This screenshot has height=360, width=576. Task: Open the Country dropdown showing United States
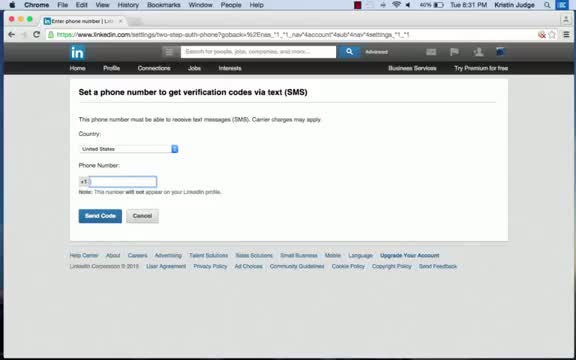tap(129, 149)
